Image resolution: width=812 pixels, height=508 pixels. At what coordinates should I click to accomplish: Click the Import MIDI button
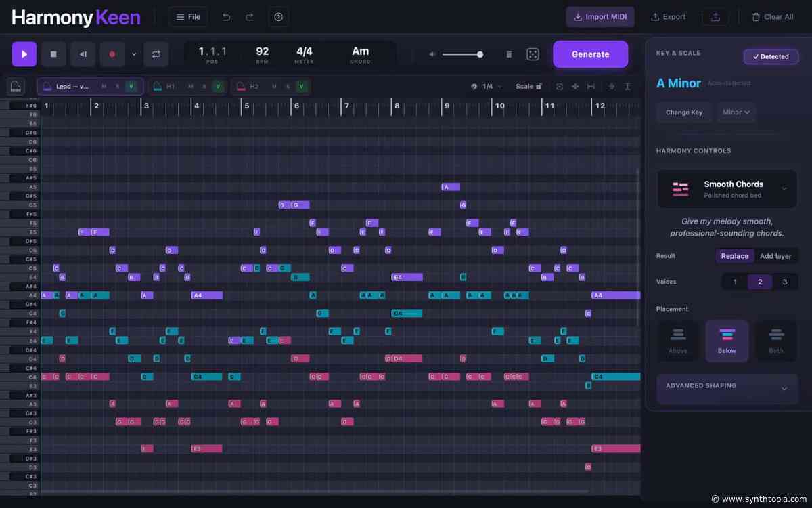(x=600, y=17)
